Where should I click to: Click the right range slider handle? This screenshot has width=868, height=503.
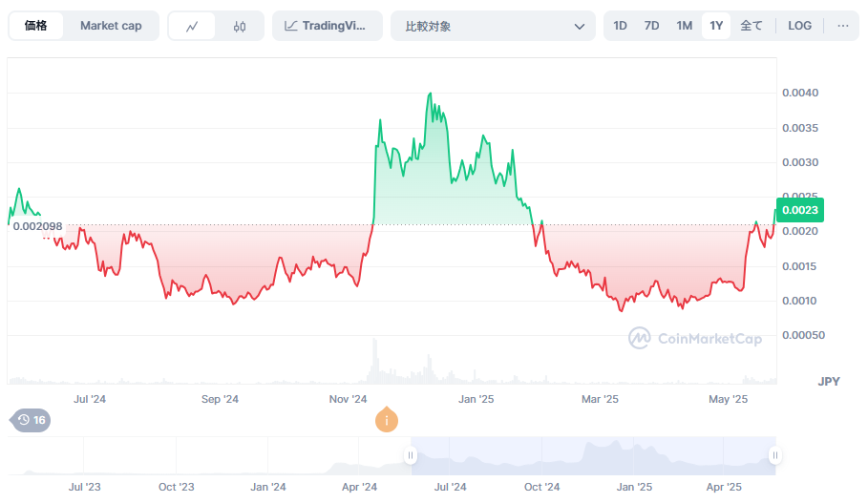pyautogui.click(x=774, y=455)
